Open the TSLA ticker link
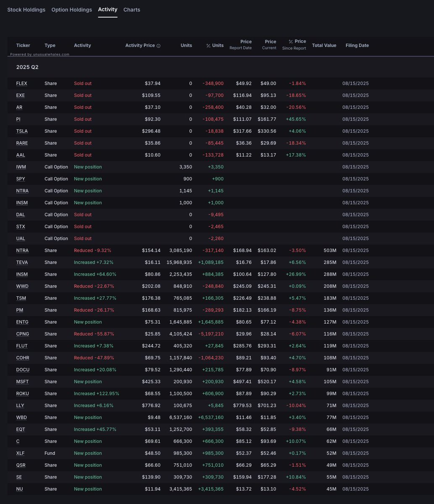 click(22, 131)
